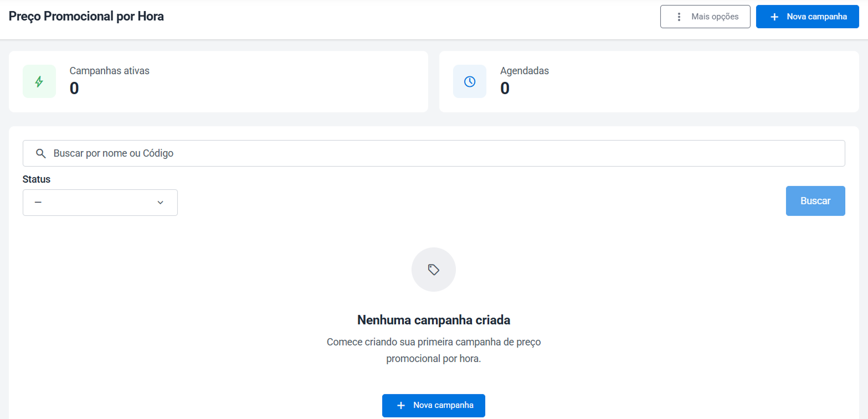Click the green lightning bolt icon
868x419 pixels.
click(x=39, y=81)
